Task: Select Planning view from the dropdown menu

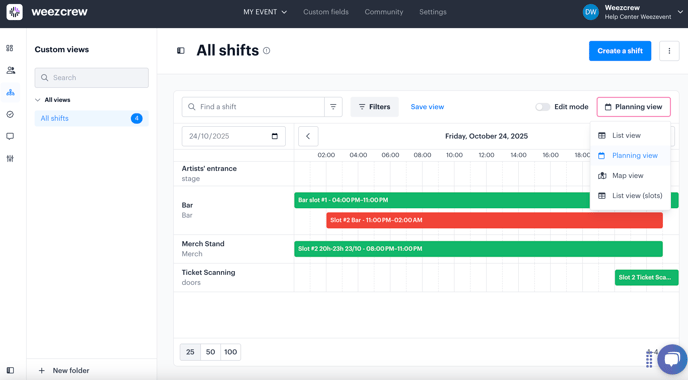Action: pyautogui.click(x=630, y=156)
